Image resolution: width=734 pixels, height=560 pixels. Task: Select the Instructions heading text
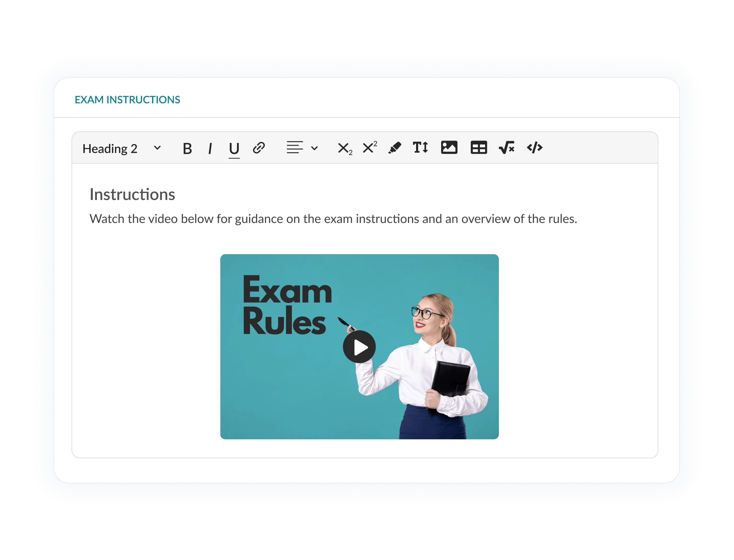point(132,194)
